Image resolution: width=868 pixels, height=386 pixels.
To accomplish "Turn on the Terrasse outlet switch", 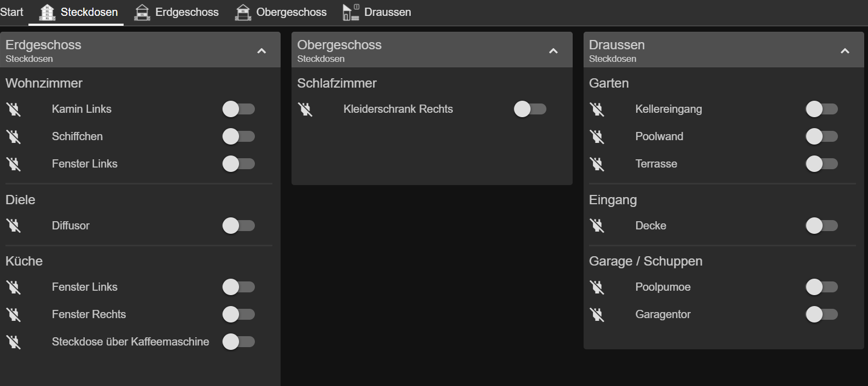I will pyautogui.click(x=822, y=164).
